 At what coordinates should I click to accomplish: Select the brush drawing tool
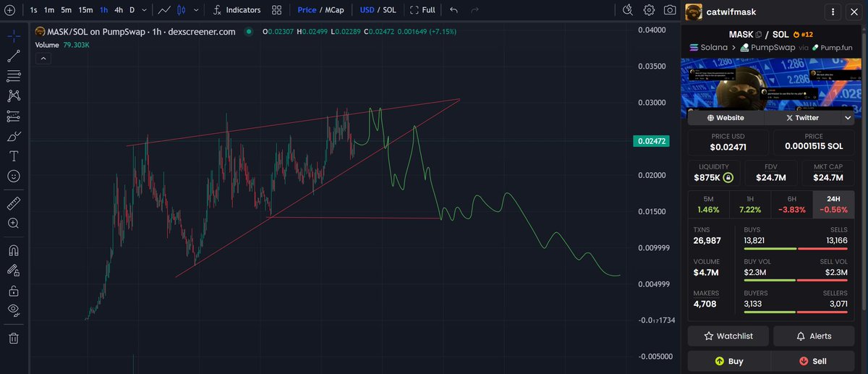(x=14, y=136)
